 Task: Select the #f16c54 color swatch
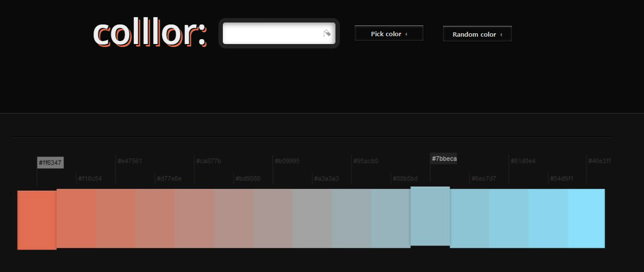(x=76, y=218)
